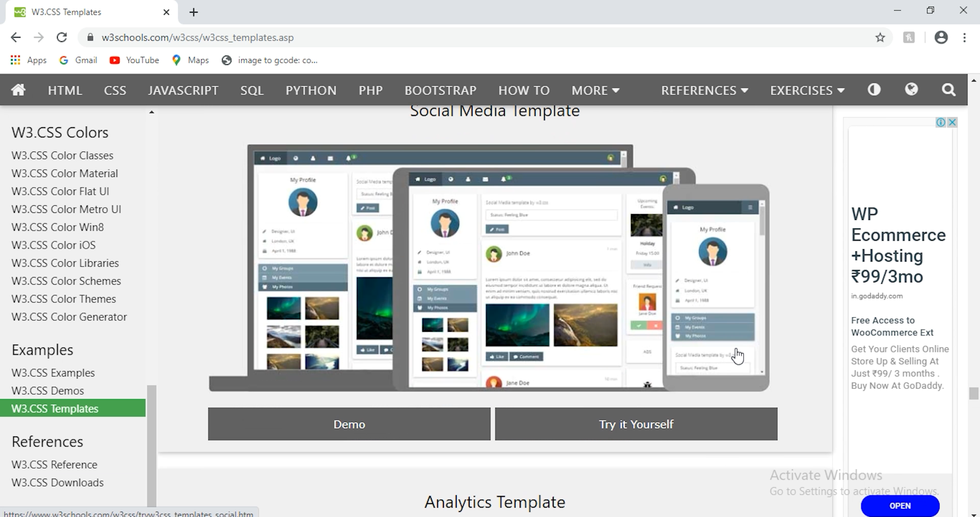
Task: Open the search on W3Schools navbar
Action: coord(948,90)
